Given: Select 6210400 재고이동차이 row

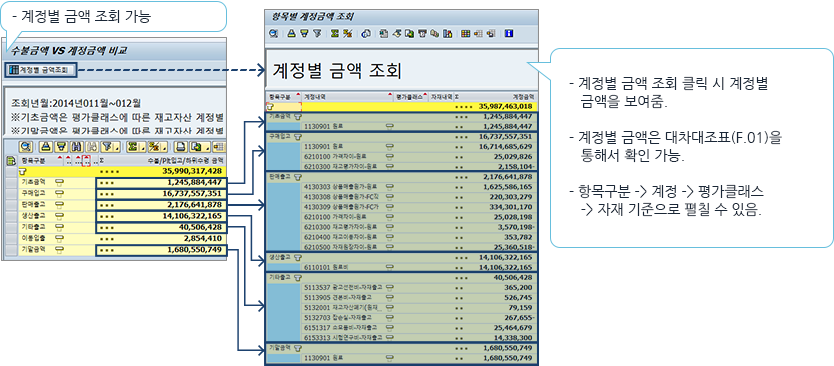Looking at the screenshot, I should pyautogui.click(x=419, y=237).
